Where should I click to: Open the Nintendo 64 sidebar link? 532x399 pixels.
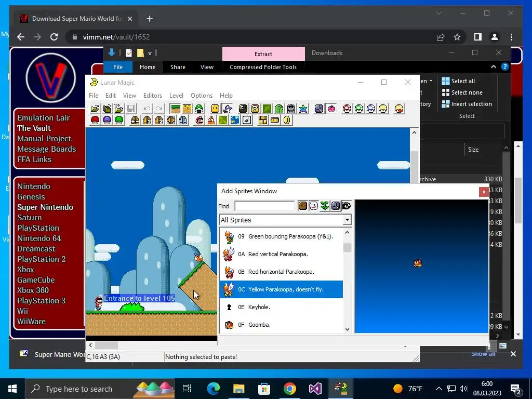(x=39, y=238)
